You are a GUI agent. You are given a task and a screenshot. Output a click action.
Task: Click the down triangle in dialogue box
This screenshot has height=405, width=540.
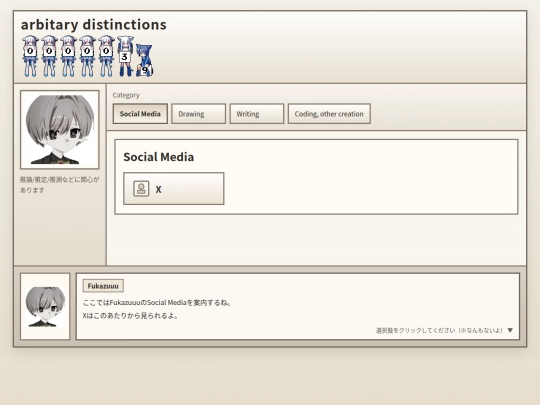coord(510,330)
